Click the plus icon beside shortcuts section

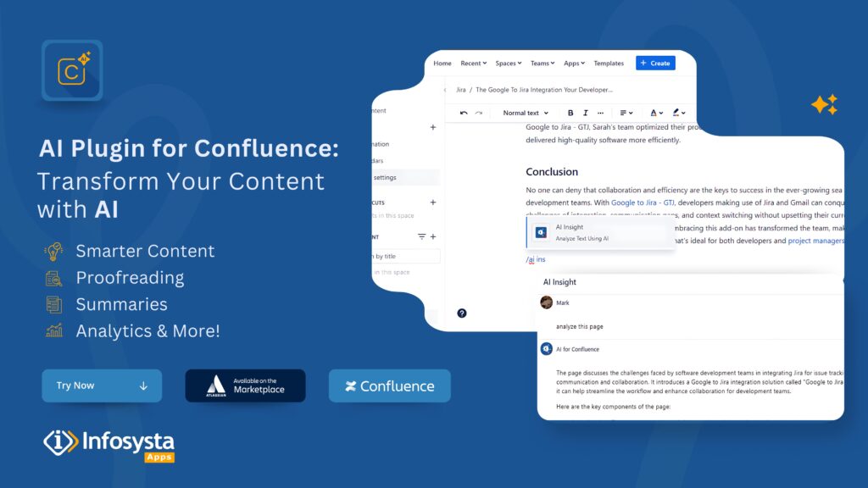(x=433, y=202)
